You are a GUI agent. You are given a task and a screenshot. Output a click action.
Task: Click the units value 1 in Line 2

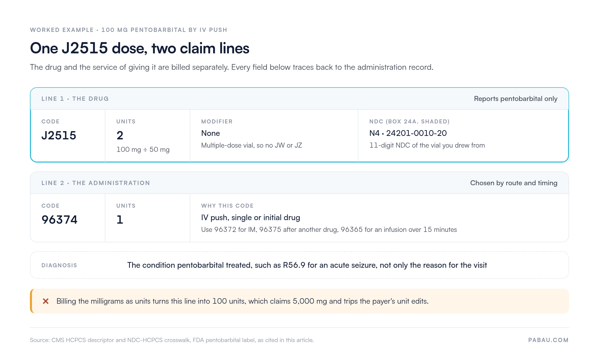coord(120,220)
